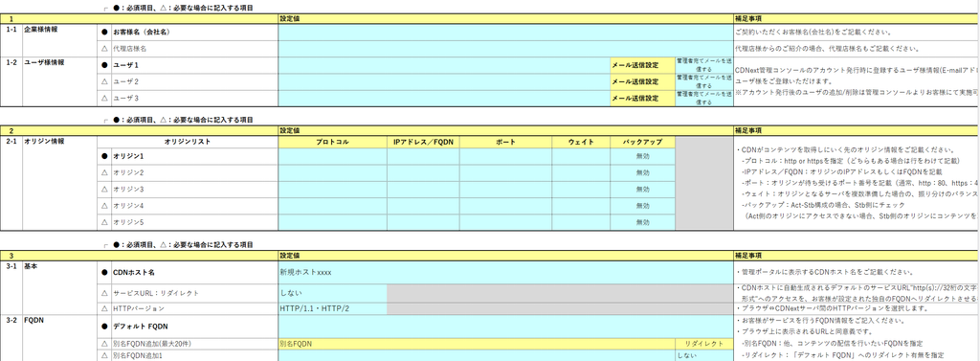This screenshot has height=361, width=980.
Task: Open backup 無効 cell for オリジン4
Action: coord(642,206)
